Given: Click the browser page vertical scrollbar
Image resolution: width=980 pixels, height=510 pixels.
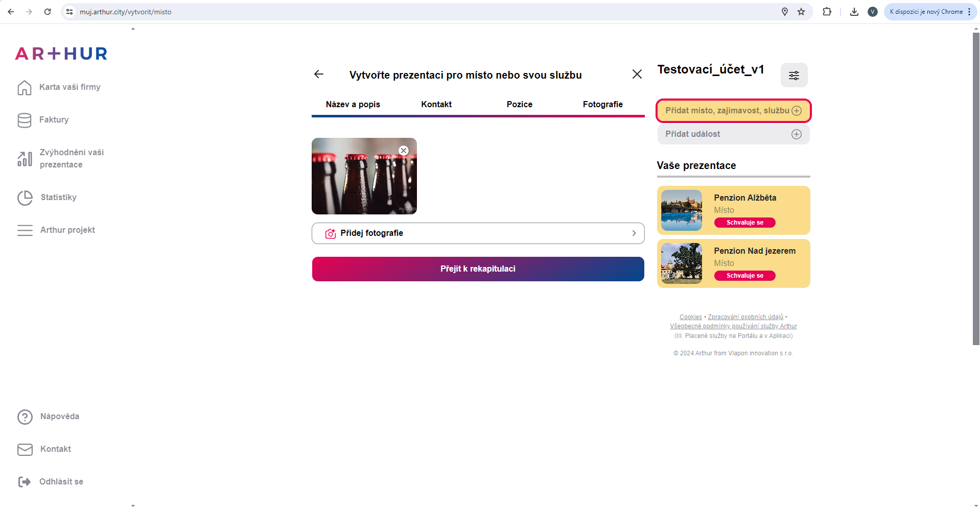Looking at the screenshot, I should pos(975,189).
